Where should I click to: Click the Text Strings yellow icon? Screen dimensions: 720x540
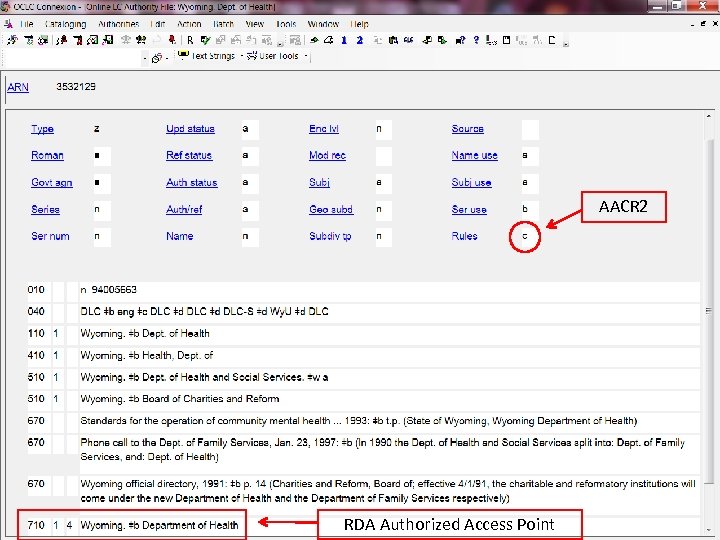pos(183,56)
